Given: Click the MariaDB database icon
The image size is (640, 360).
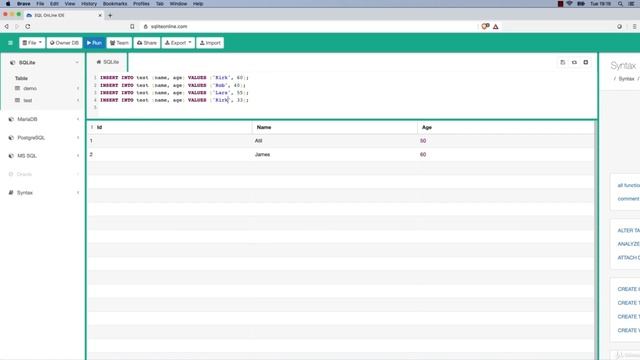Looking at the screenshot, I should pos(11,119).
